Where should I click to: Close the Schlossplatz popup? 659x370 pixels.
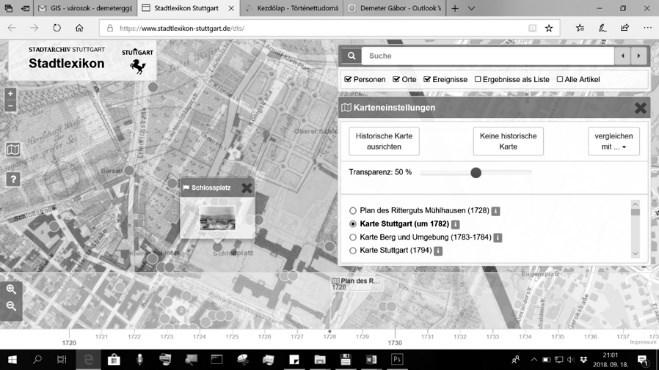click(x=247, y=188)
